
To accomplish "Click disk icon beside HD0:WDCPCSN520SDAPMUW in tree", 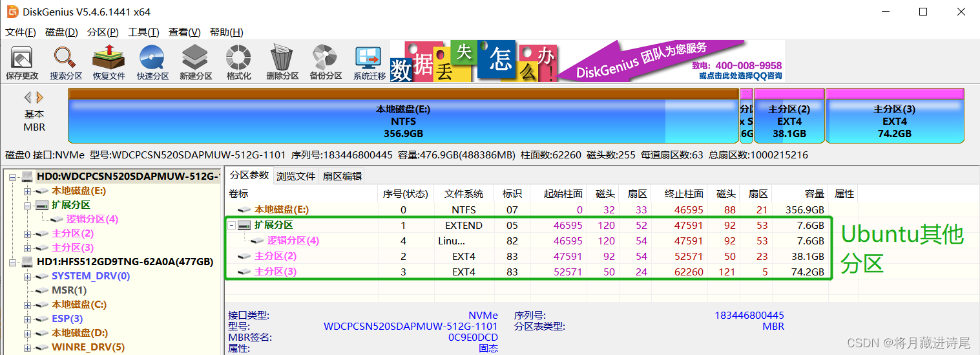I will click(x=28, y=177).
